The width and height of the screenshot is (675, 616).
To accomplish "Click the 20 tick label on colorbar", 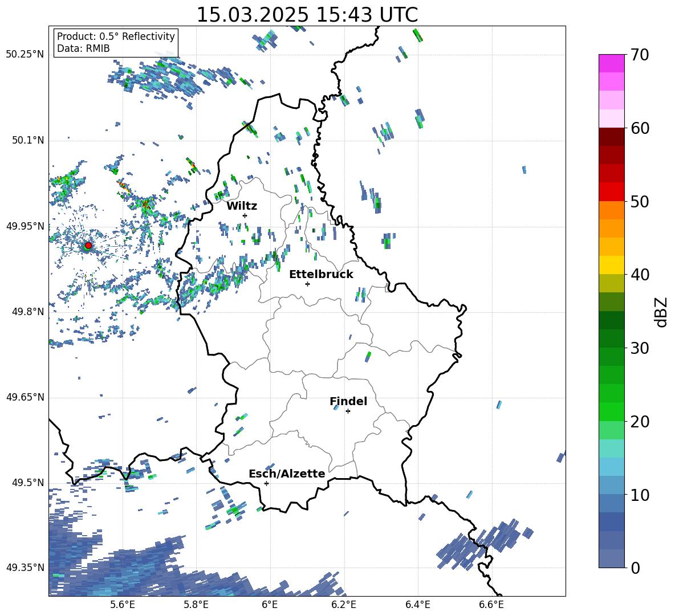I will pyautogui.click(x=640, y=422).
